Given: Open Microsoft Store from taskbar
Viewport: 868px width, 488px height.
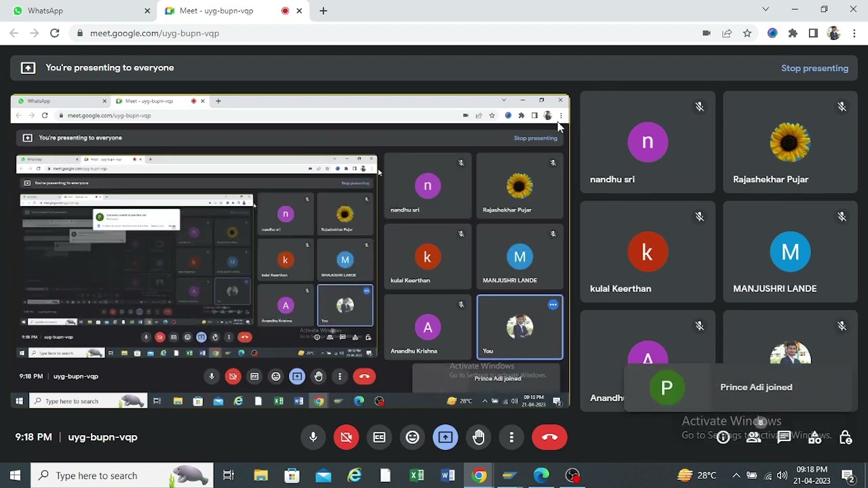Looking at the screenshot, I should pos(292,475).
